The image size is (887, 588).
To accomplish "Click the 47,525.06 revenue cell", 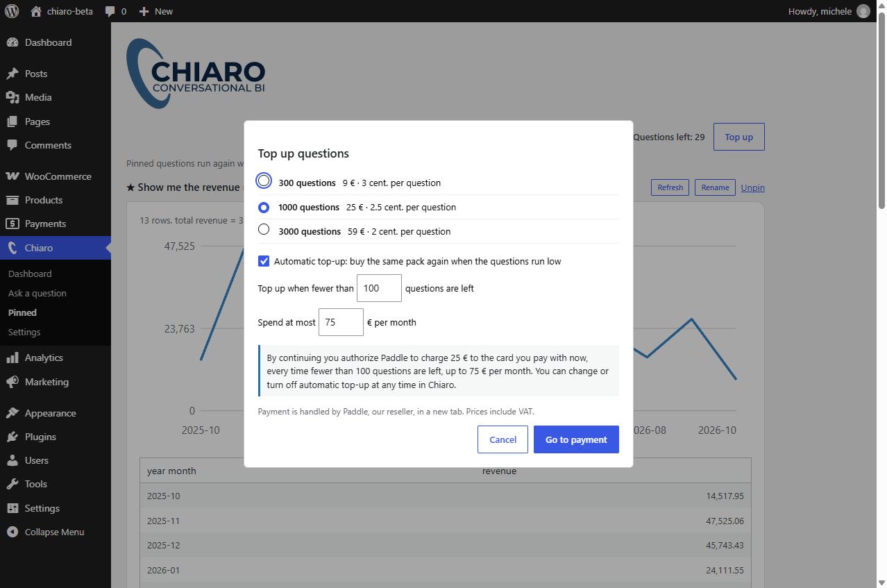I will click(x=725, y=521).
